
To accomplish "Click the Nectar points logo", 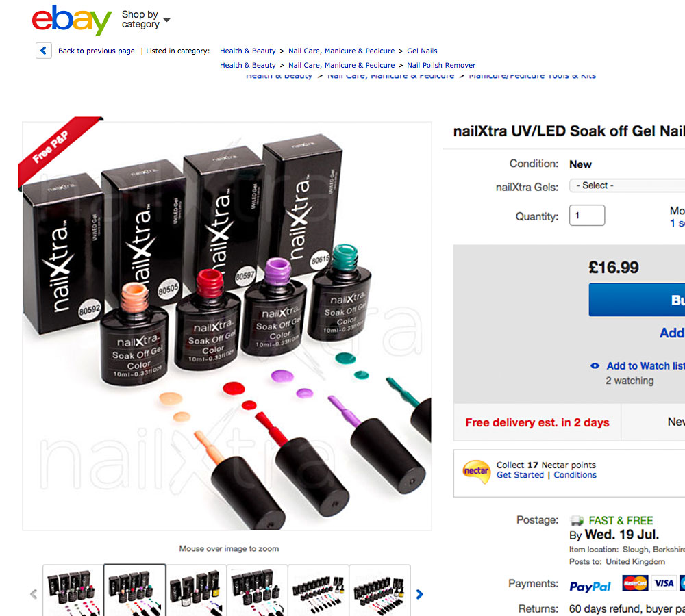I will pos(476,471).
